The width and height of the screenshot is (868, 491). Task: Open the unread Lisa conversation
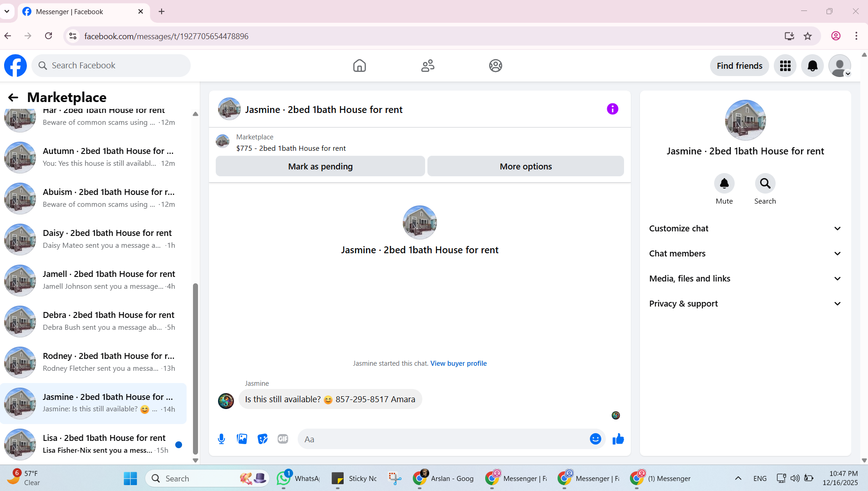click(x=93, y=444)
